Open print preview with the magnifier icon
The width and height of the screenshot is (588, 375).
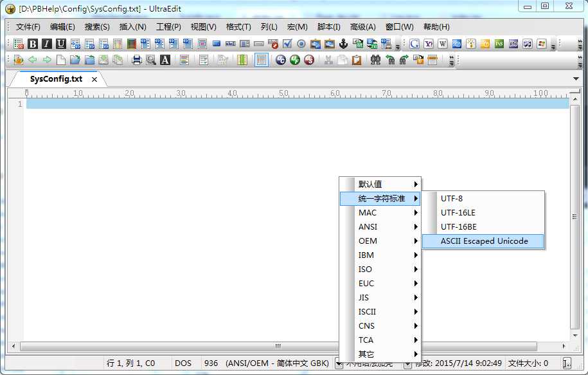(151, 60)
